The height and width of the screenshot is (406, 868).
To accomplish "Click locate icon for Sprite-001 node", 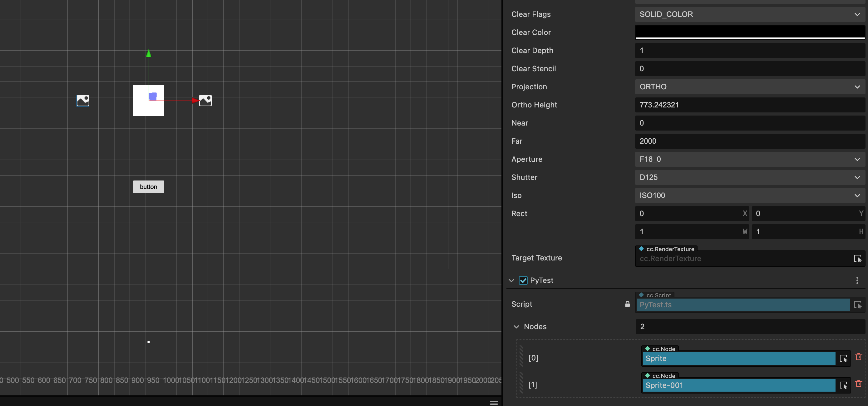I will 843,385.
